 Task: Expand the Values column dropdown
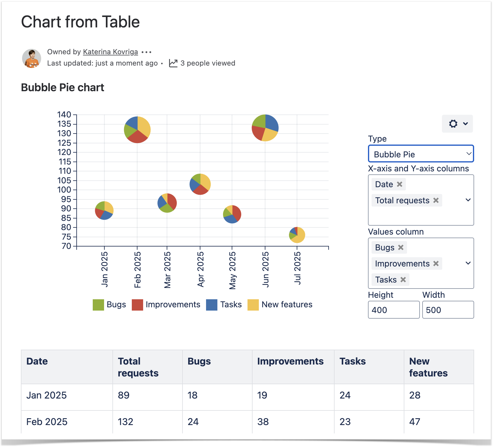point(468,263)
